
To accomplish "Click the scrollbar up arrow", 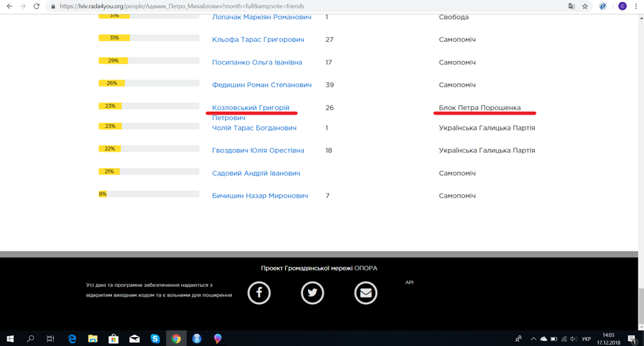I will click(641, 18).
